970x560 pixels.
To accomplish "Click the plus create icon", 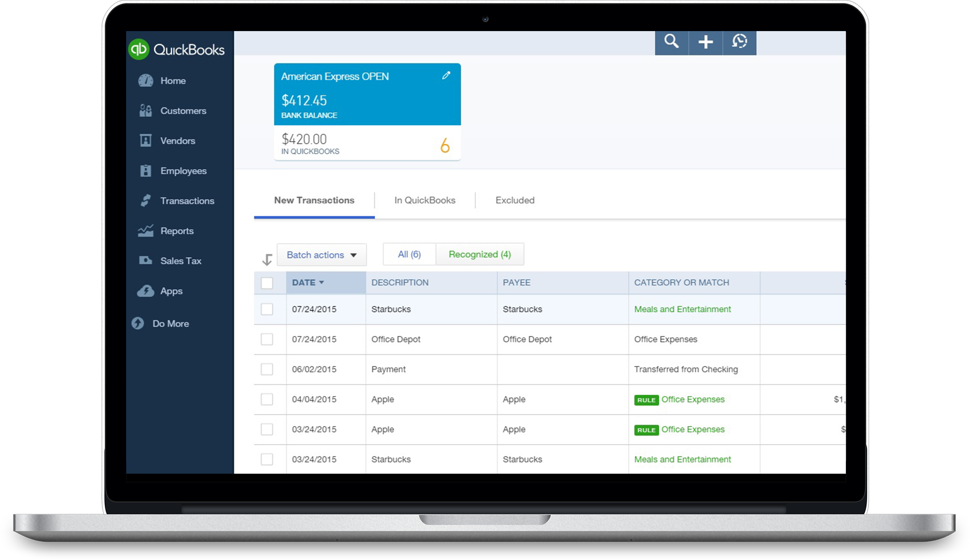I will coord(706,42).
